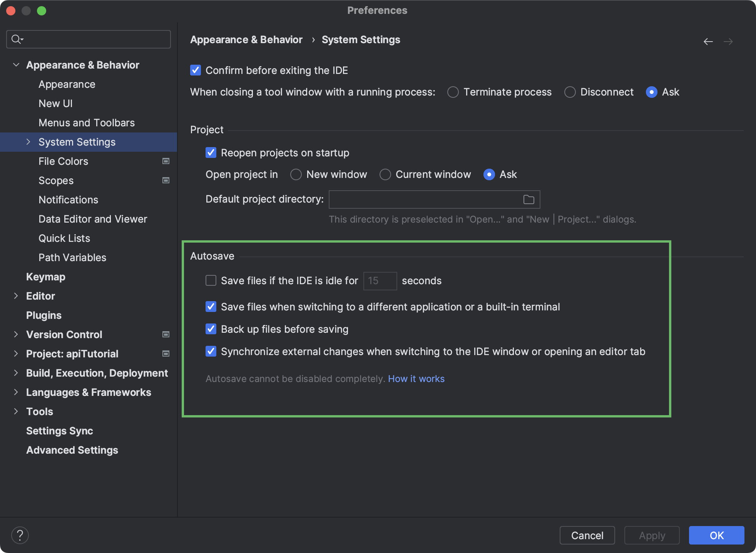Select Terminate process for running tool windows
Screen dimensions: 756x553
pos(453,92)
